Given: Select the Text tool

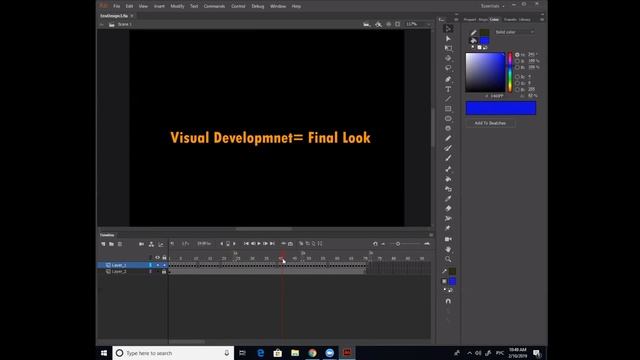Looking at the screenshot, I should tap(448, 89).
